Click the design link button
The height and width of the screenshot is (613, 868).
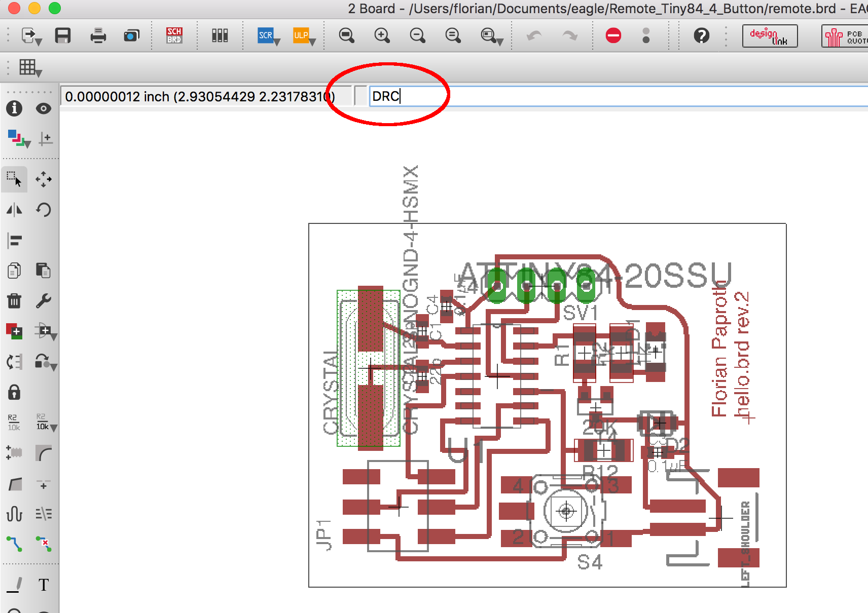[x=770, y=35]
